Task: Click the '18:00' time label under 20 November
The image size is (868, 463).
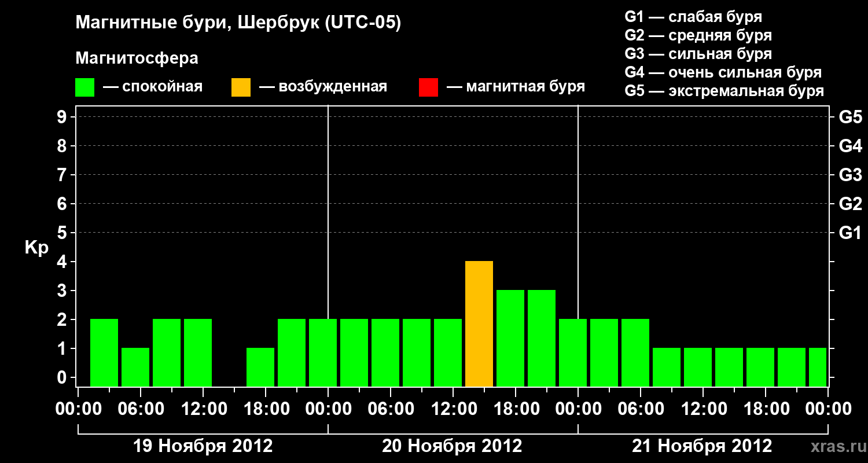Action: pos(516,409)
